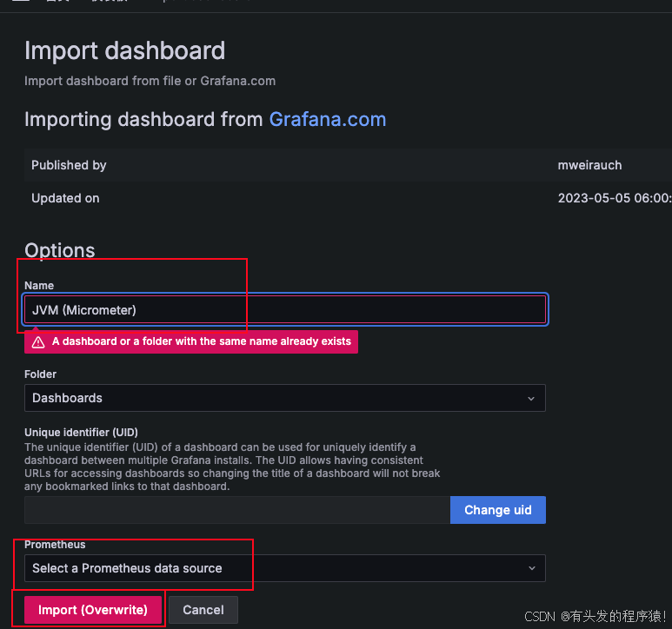Click the 'same name already exists' error text
Viewport: 672px width, 629px height.
[x=202, y=341]
